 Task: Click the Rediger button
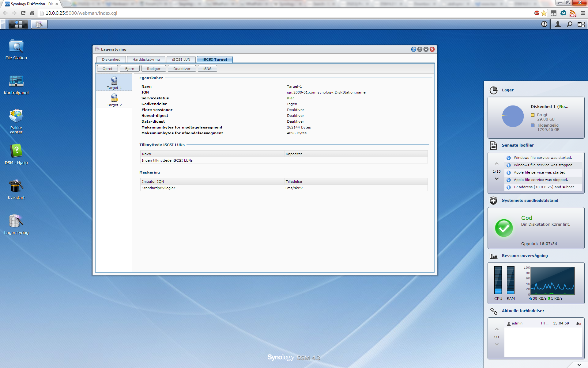tap(154, 69)
